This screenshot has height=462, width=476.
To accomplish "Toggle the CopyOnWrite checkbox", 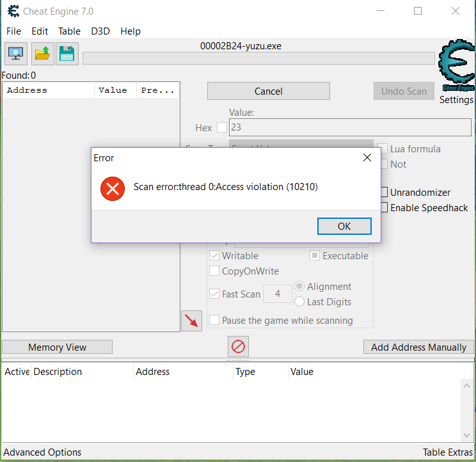I will point(214,271).
